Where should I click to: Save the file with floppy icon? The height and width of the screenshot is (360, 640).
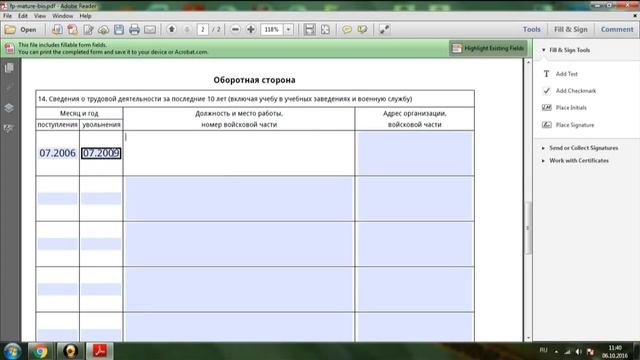click(119, 29)
